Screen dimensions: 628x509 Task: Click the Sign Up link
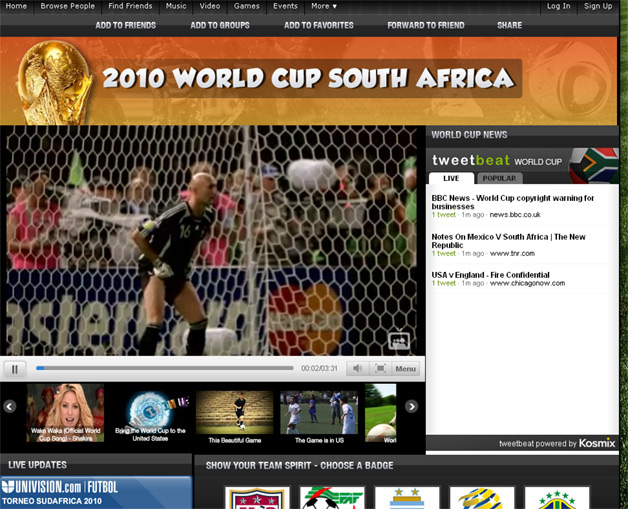pos(598,6)
